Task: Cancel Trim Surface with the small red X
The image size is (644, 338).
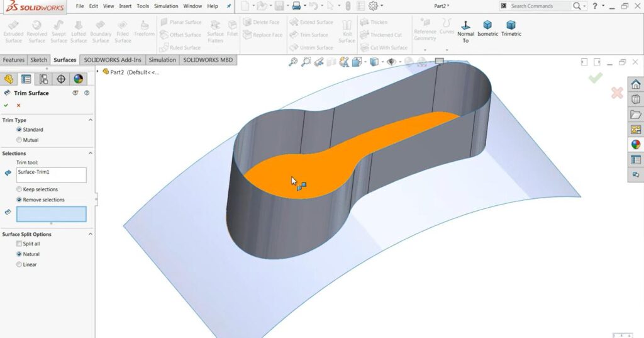Action: [x=18, y=105]
